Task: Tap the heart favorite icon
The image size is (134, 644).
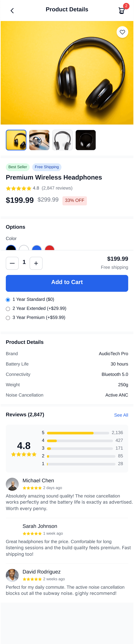Action: (122, 32)
